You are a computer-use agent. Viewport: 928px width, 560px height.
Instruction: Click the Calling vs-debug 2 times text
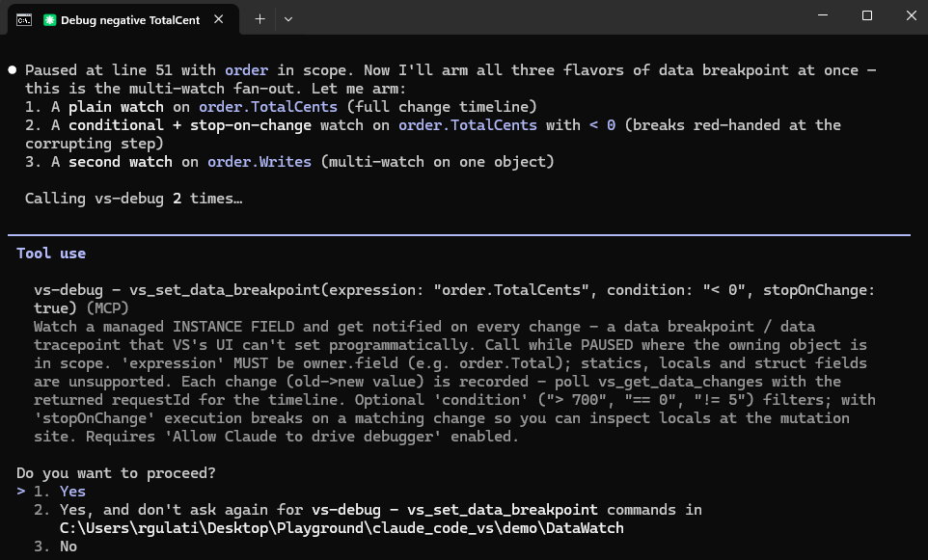(134, 199)
